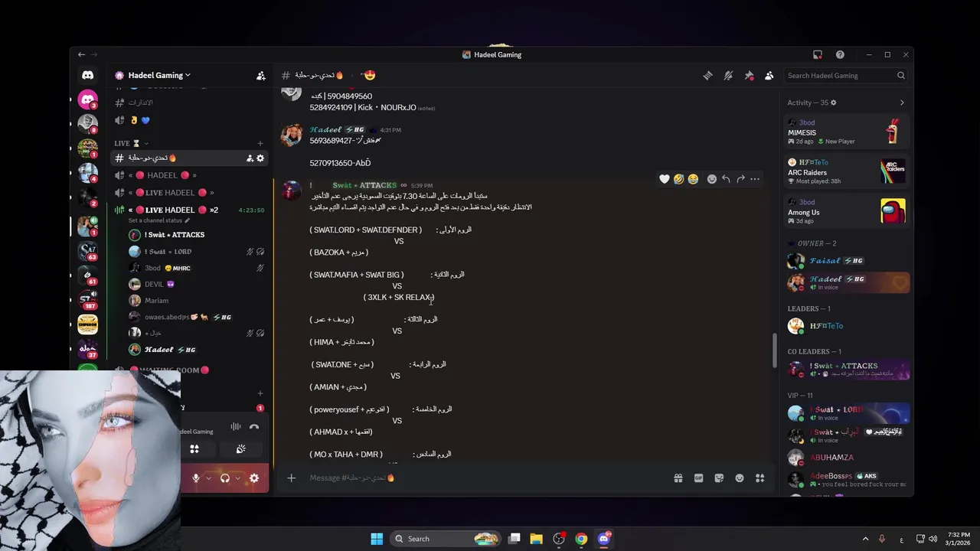Toggle the member list visibility

pos(769,75)
